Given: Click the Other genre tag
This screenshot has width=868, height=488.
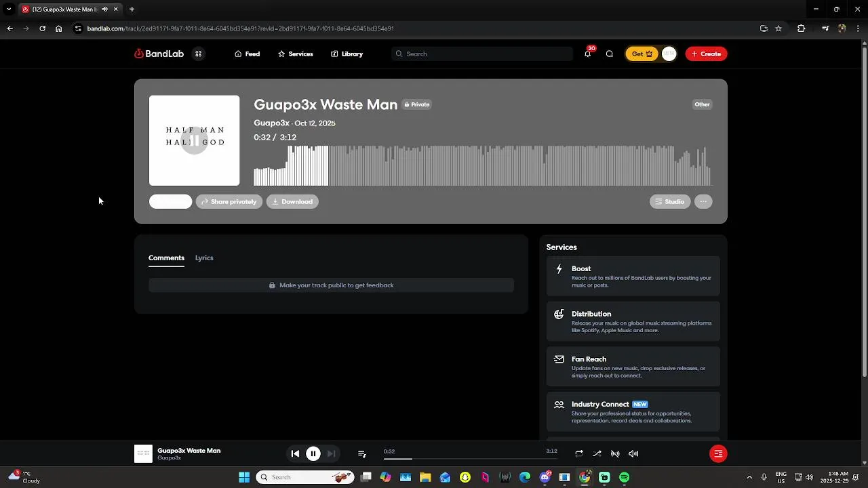Looking at the screenshot, I should 702,104.
